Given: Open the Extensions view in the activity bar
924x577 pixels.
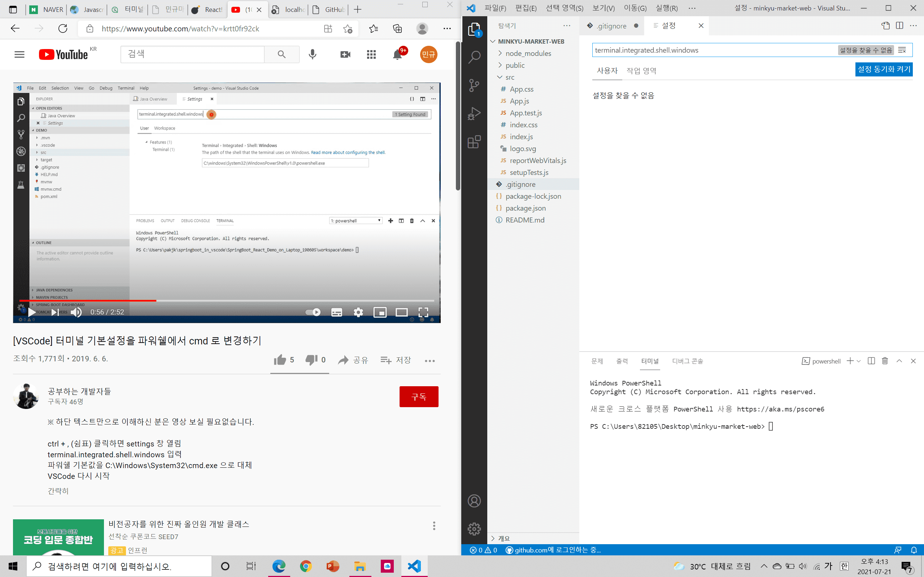Looking at the screenshot, I should pos(474,142).
